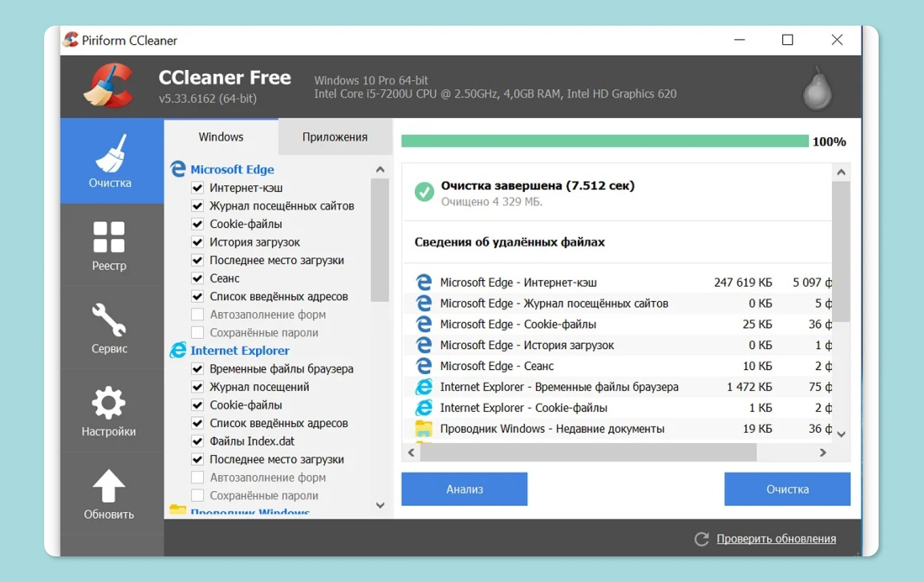Uncheck Microsoft Edge Интернет-кэш checkbox
924x582 pixels.
coord(198,188)
